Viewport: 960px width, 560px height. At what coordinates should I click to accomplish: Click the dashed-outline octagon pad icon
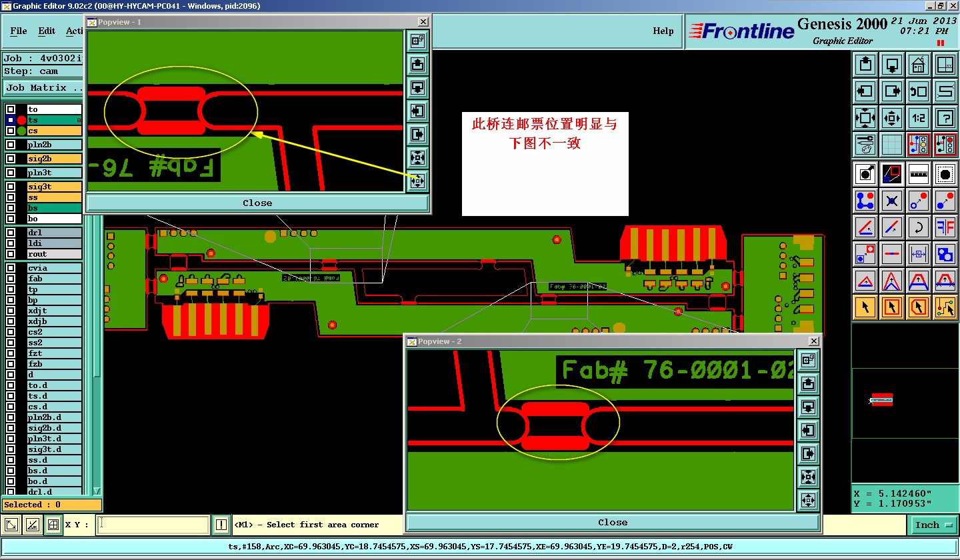coord(945,174)
